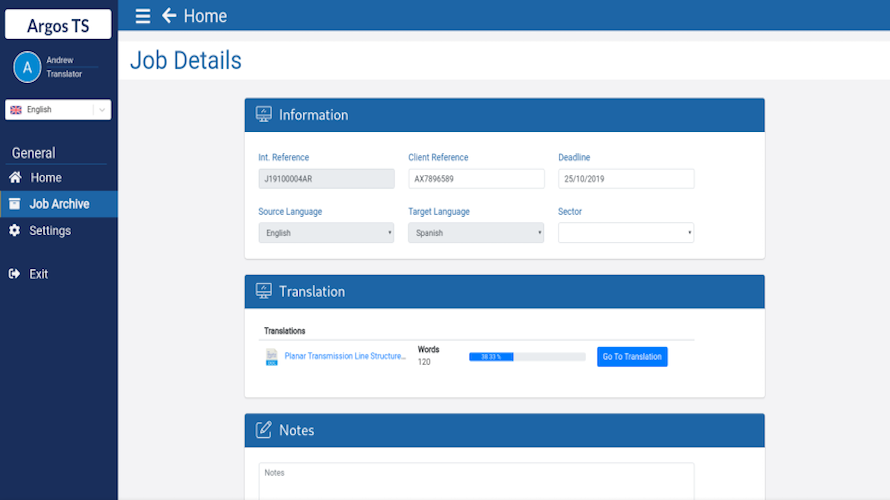Click the translation progress bar
The height and width of the screenshot is (500, 890).
(x=527, y=357)
